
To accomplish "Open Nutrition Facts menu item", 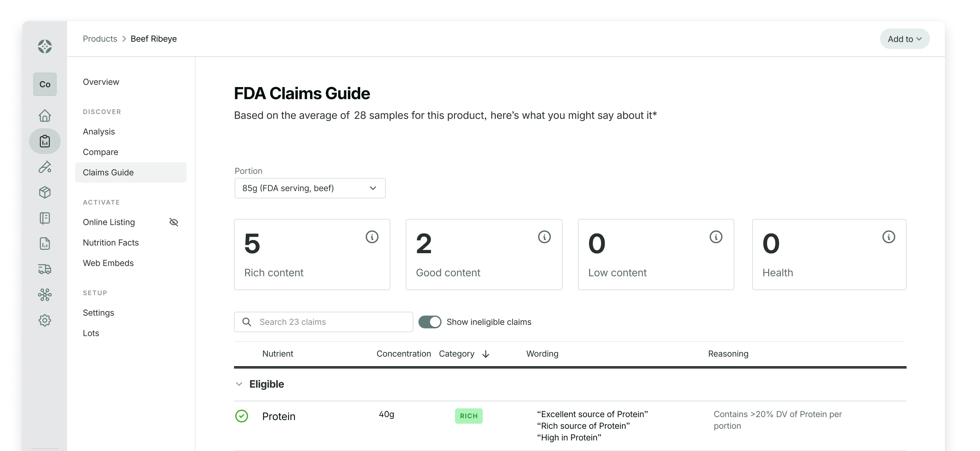I will 111,243.
